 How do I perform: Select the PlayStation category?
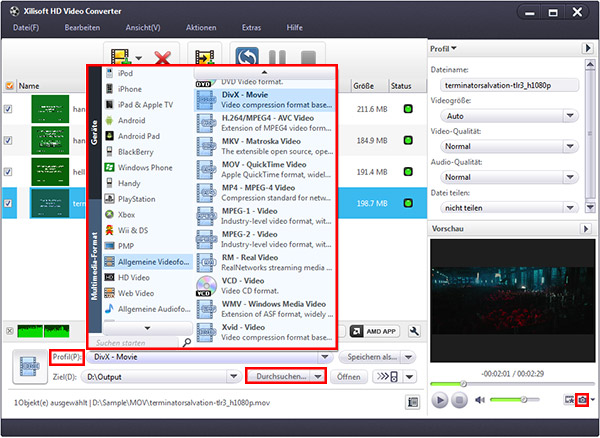tap(148, 199)
